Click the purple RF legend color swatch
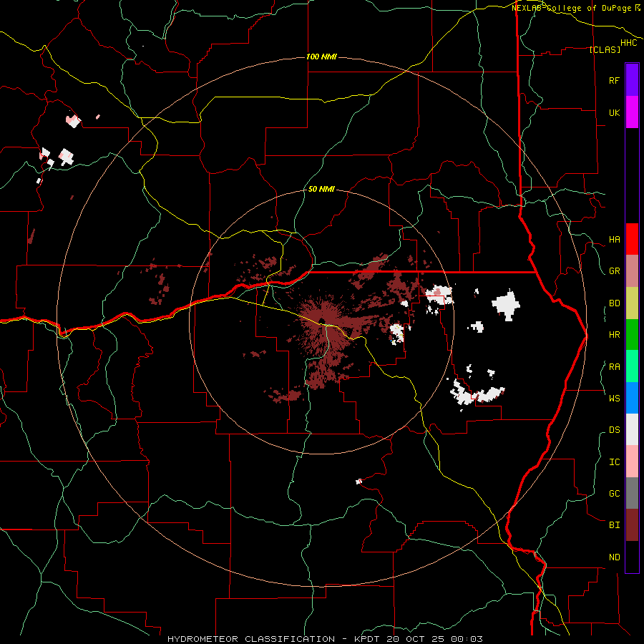644x644 pixels. pos(632,79)
